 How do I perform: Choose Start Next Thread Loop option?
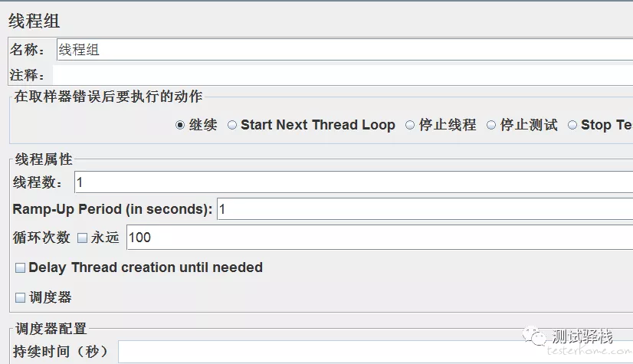(232, 125)
